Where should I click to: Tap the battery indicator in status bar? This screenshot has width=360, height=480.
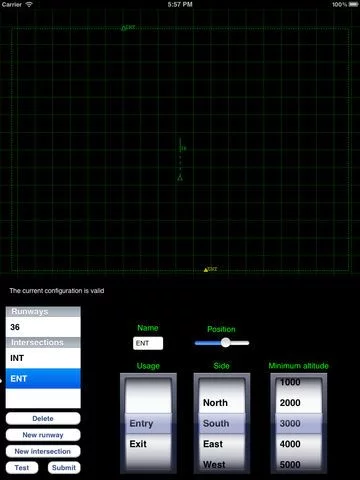353,4
